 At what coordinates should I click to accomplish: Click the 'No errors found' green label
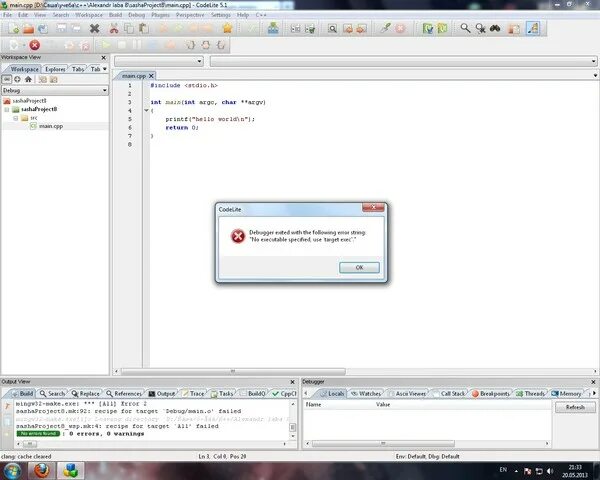tap(38, 434)
